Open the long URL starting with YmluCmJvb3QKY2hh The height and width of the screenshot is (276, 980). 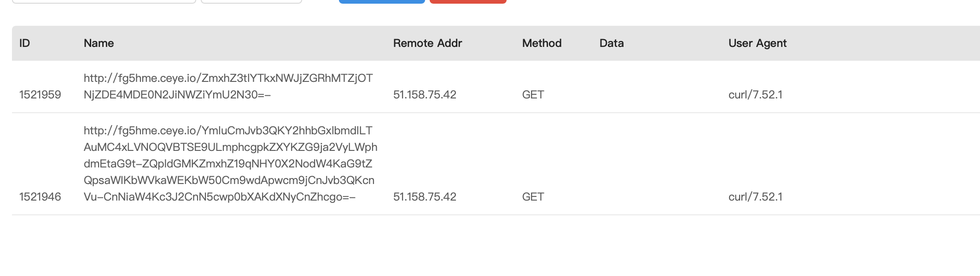pos(230,164)
